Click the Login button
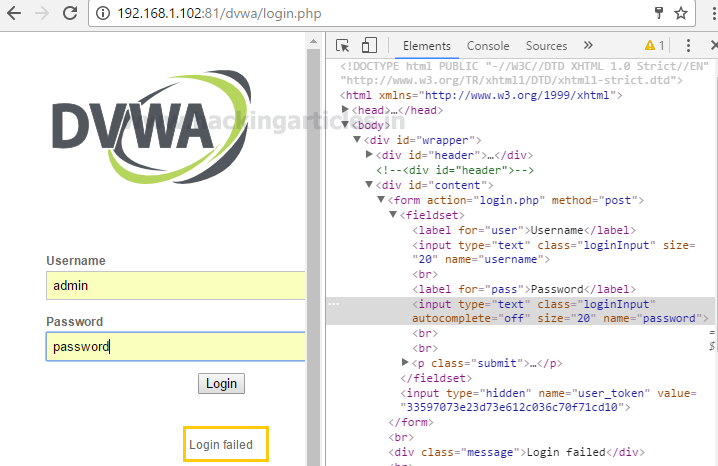This screenshot has width=718, height=466. (221, 384)
